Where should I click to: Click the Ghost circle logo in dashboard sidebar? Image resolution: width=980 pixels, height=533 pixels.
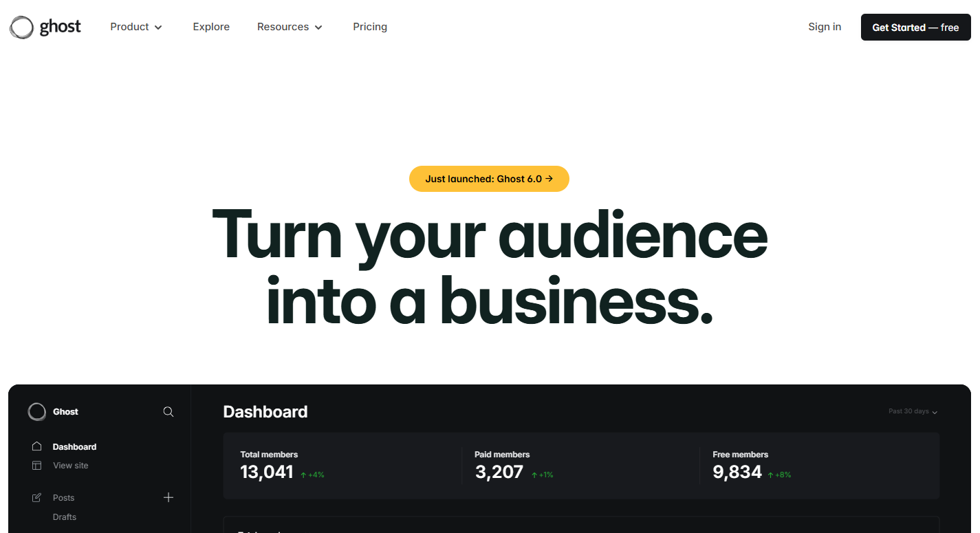[x=36, y=412]
